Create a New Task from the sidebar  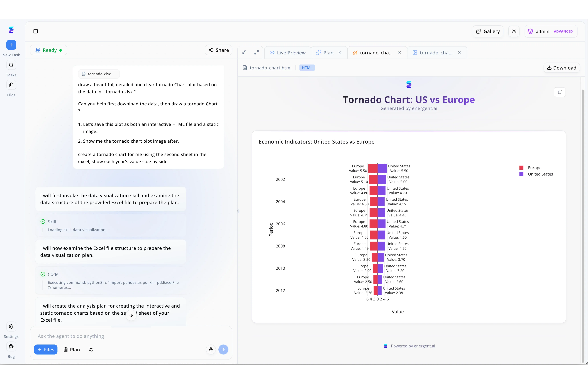tap(11, 45)
